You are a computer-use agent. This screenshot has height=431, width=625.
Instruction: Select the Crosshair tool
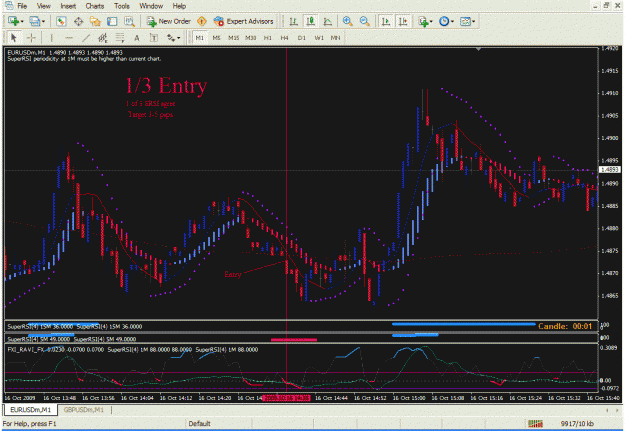tap(31, 38)
